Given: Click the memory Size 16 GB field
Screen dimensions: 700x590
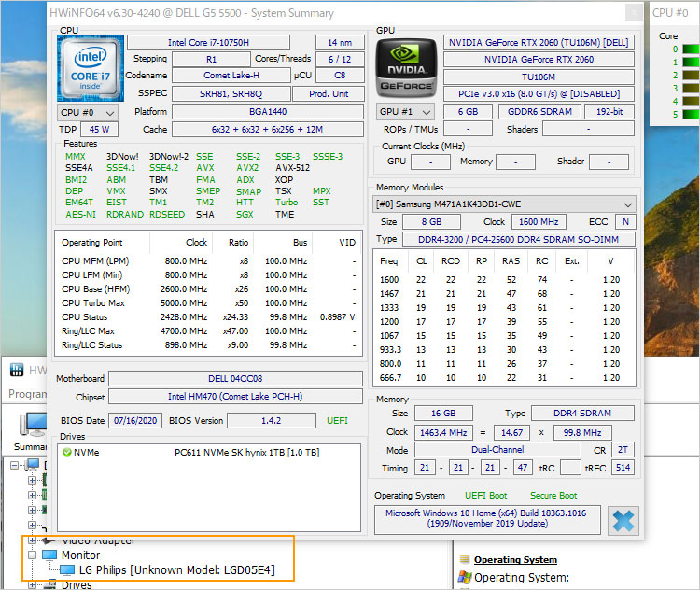Looking at the screenshot, I should click(x=443, y=414).
